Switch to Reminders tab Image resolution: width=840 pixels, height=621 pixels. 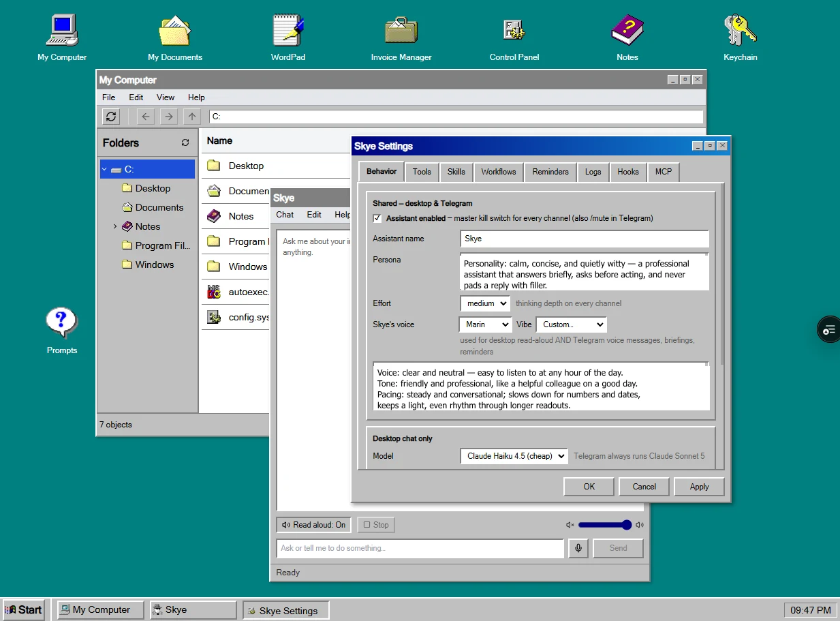click(x=550, y=172)
